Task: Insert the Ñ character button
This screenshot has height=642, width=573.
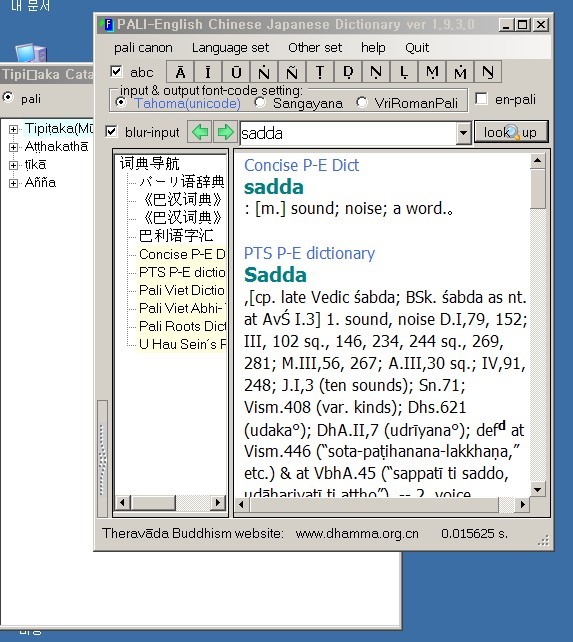Action: (x=292, y=72)
